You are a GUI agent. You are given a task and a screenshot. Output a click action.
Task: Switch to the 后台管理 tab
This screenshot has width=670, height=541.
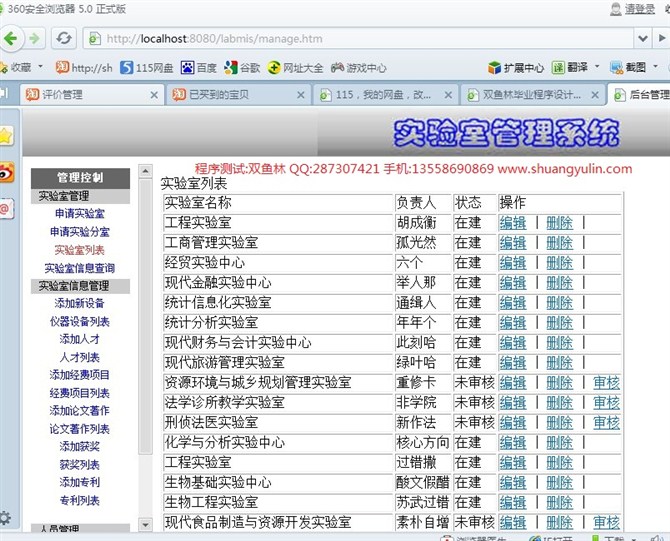[x=641, y=94]
